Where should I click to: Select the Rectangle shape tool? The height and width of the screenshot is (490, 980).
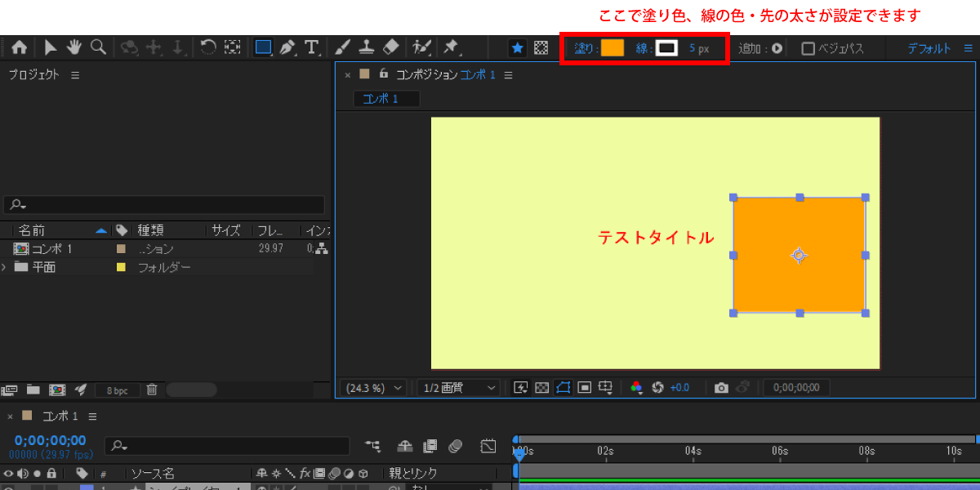[263, 47]
